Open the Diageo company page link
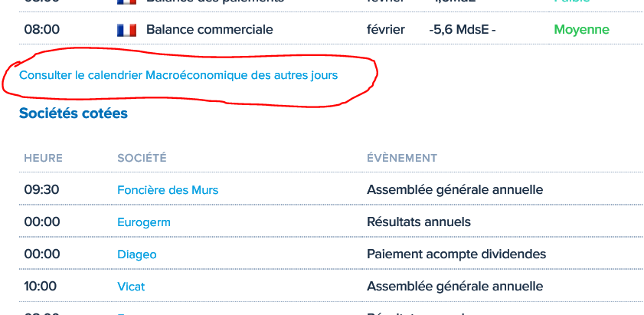Screen dimensions: 644x315 coord(137,254)
